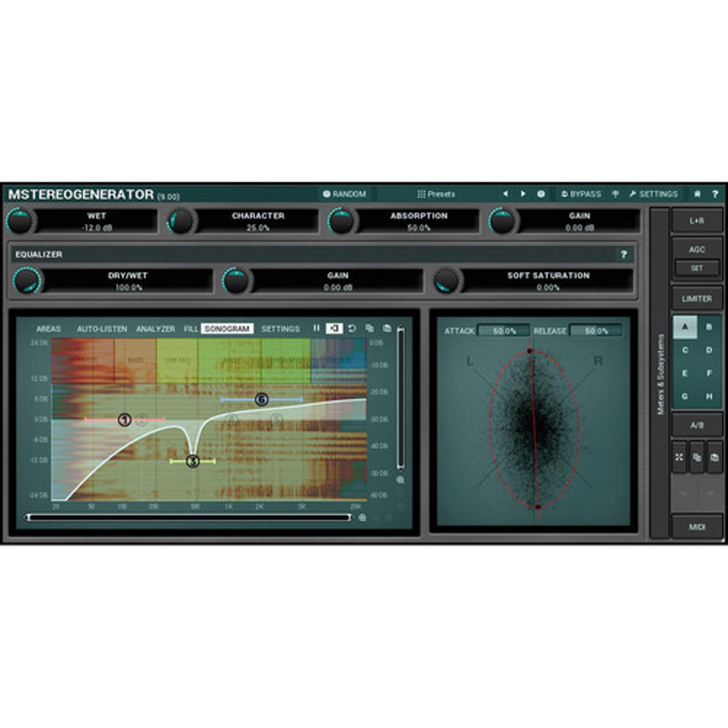728x728 pixels.
Task: Select preset slot F
Action: 709,373
